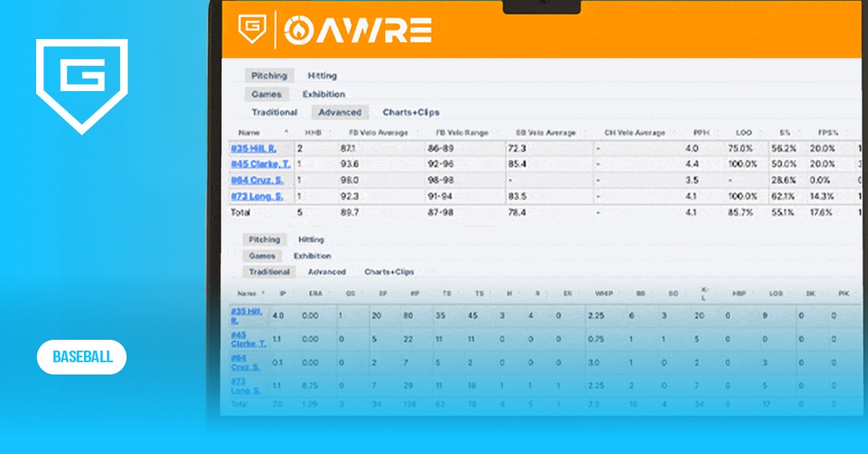Open the Exhibition tab in upper panel

[323, 94]
